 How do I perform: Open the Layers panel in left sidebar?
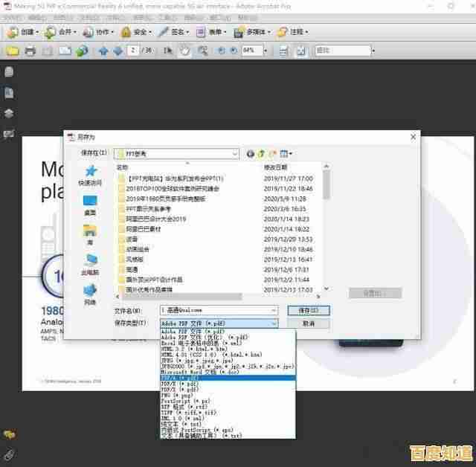pyautogui.click(x=9, y=113)
